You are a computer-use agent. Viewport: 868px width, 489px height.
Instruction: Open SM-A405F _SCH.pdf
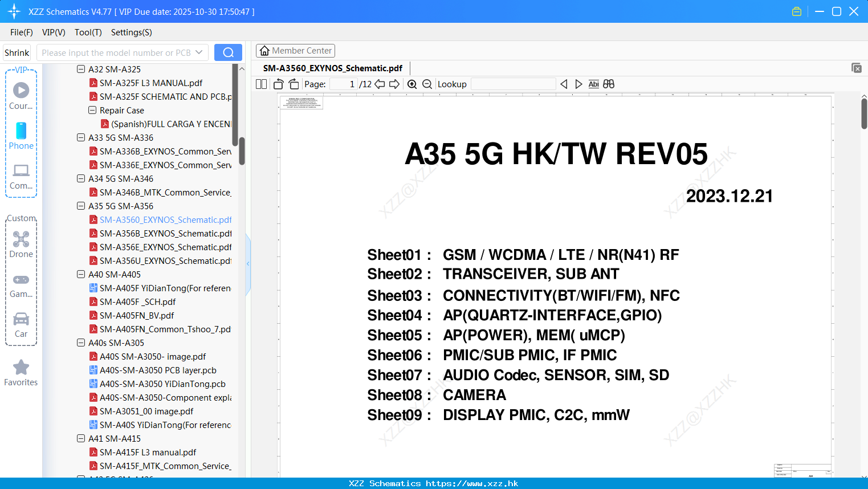(x=137, y=301)
